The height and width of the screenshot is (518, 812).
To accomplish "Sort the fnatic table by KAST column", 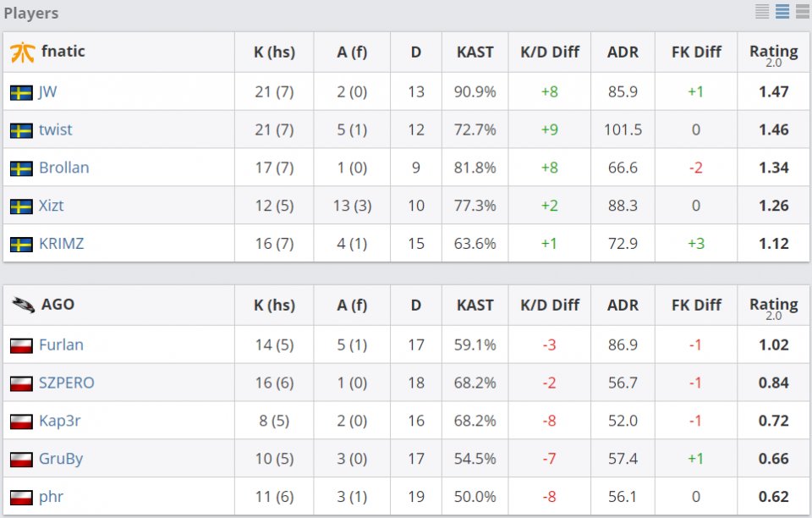I will (x=475, y=52).
